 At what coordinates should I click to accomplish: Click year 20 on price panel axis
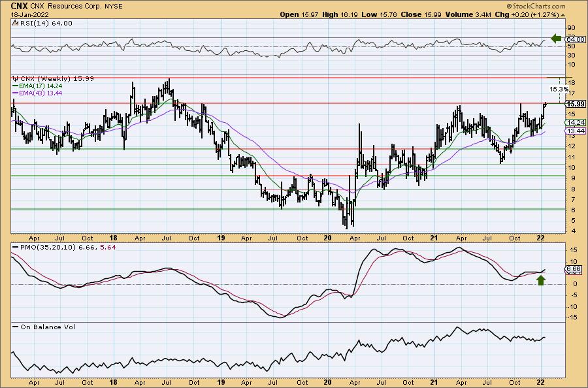327,238
